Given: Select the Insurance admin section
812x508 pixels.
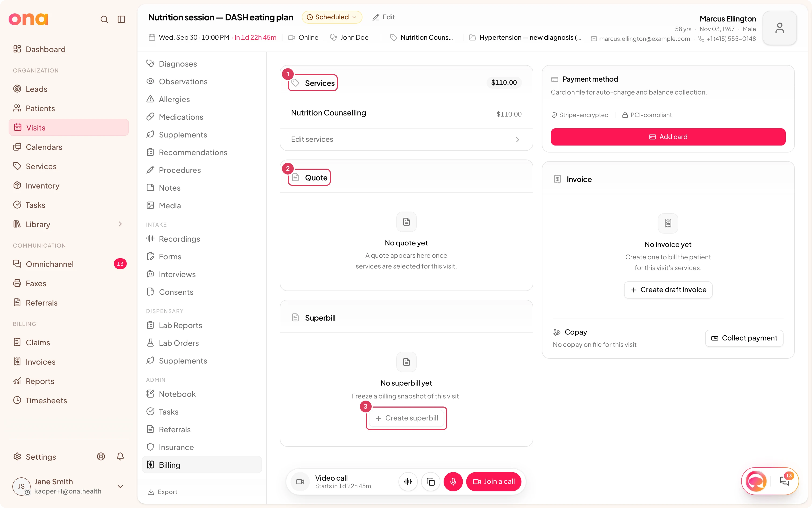Looking at the screenshot, I should pos(202,447).
